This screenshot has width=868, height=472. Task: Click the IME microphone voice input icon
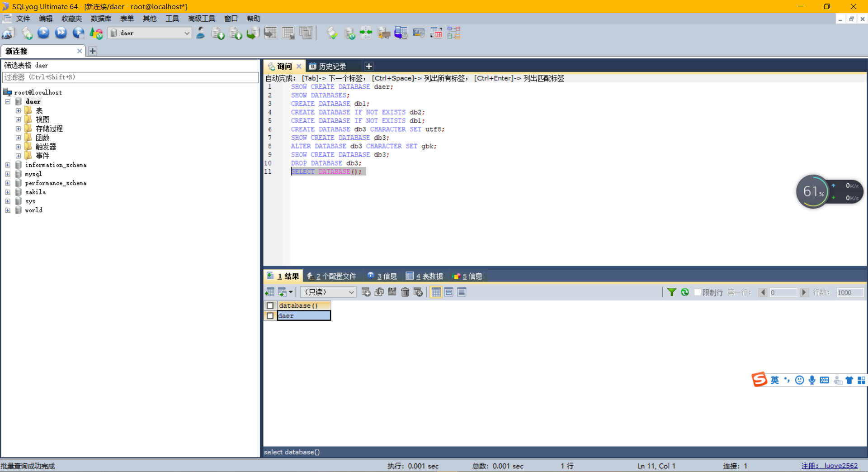pyautogui.click(x=812, y=380)
